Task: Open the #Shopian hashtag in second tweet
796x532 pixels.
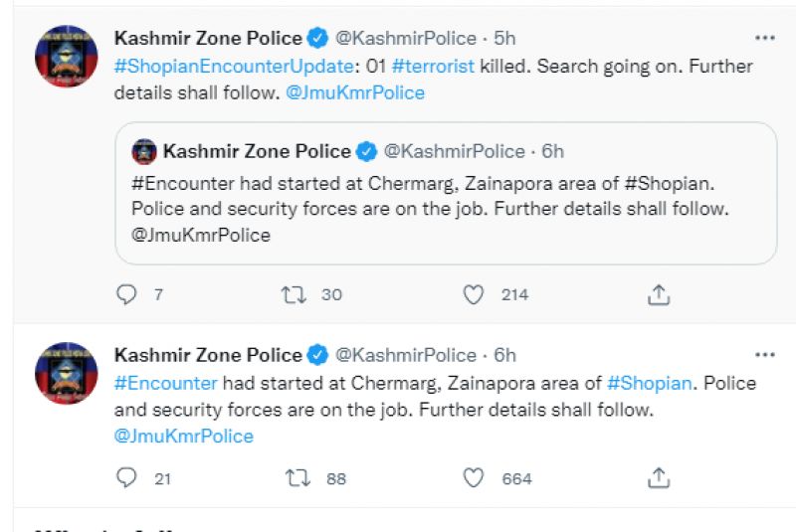Action: [x=649, y=383]
